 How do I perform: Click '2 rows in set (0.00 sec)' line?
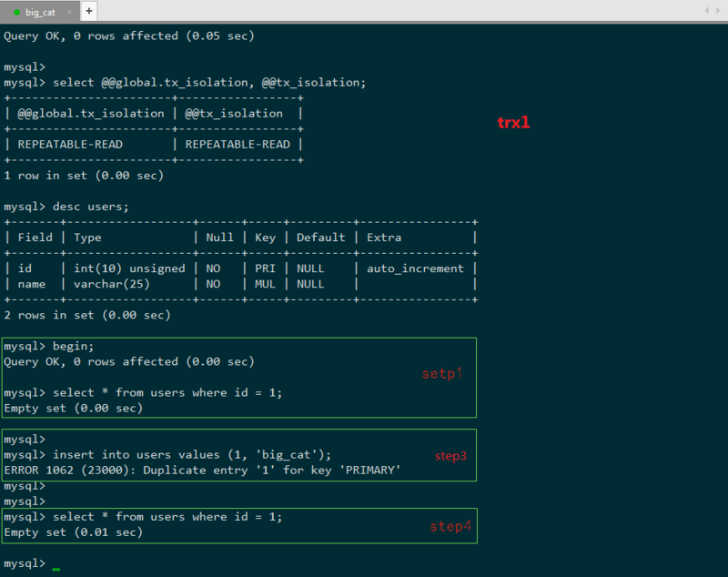[x=87, y=315]
